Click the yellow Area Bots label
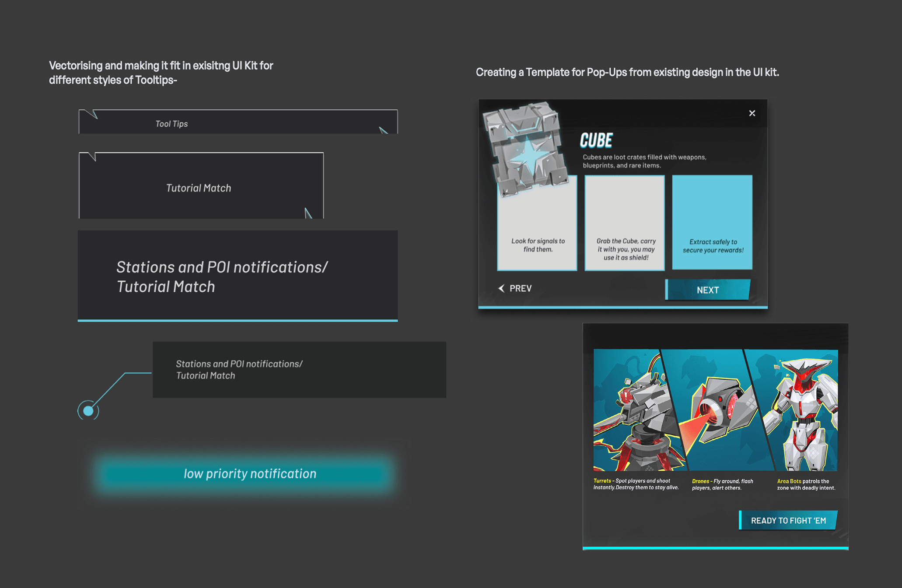Image resolution: width=902 pixels, height=588 pixels. coord(789,481)
